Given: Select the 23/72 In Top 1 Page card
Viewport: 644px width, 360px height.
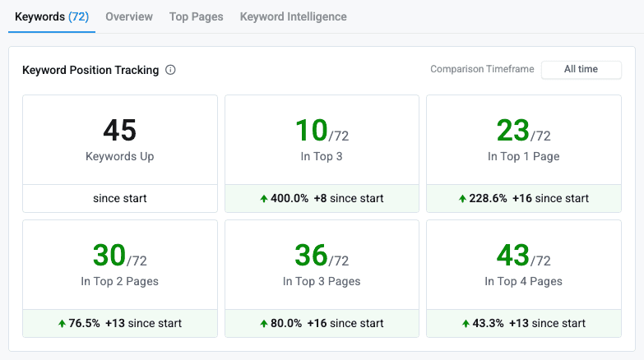Looking at the screenshot, I should coord(524,154).
